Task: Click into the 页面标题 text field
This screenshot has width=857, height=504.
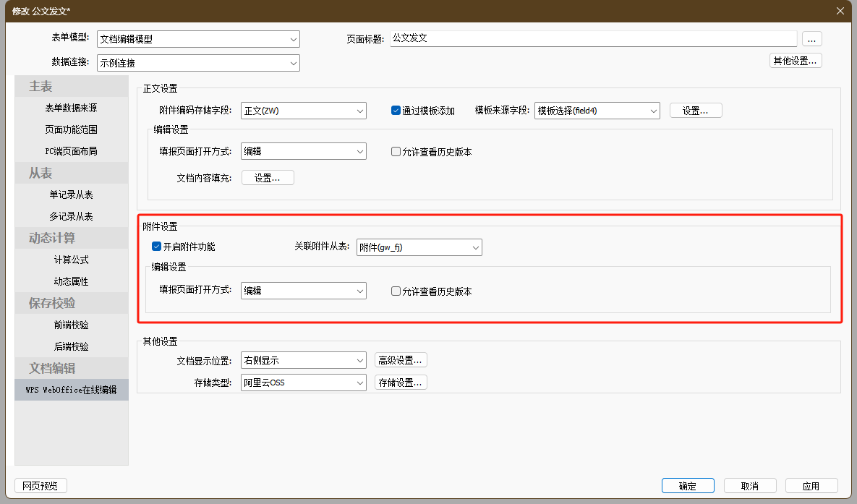Action: pyautogui.click(x=593, y=38)
